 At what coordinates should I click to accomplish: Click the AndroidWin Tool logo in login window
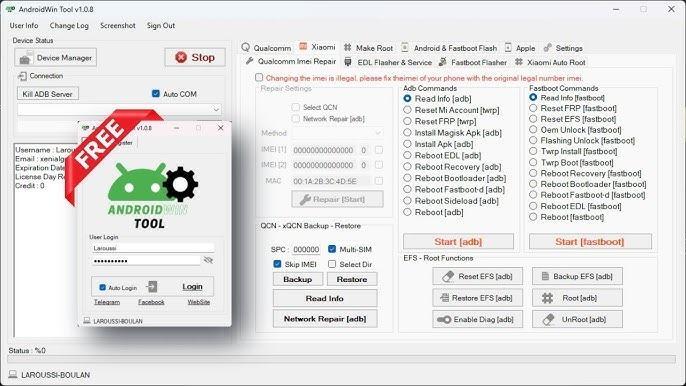(x=152, y=196)
